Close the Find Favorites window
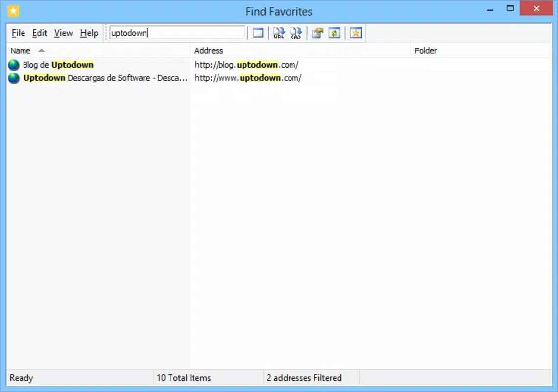This screenshot has height=392, width=558. (x=536, y=8)
